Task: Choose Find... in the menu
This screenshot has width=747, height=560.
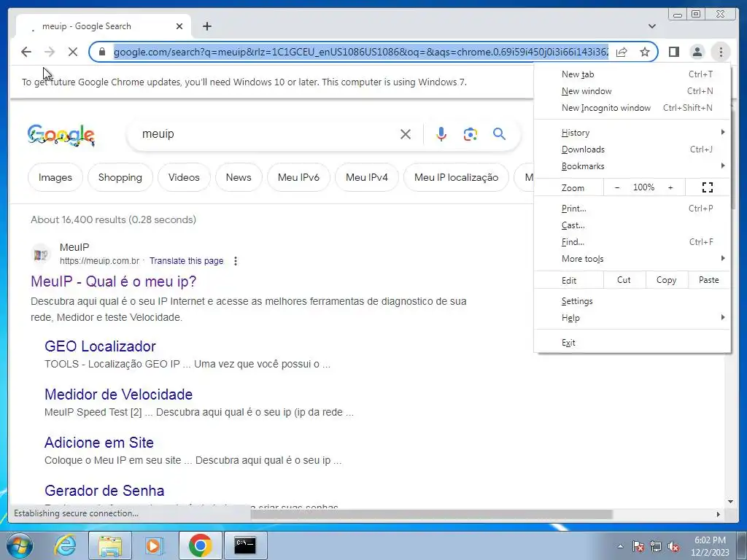Action: (x=632, y=242)
